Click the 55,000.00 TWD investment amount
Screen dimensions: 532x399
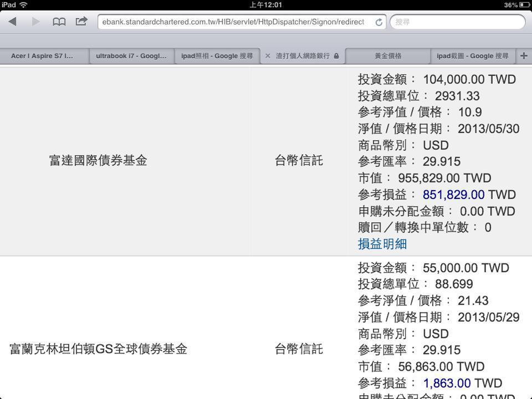pyautogui.click(x=466, y=268)
